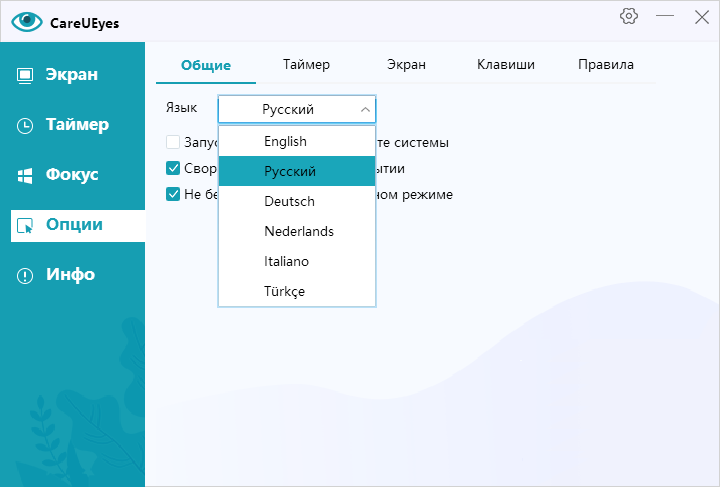Image resolution: width=720 pixels, height=487 pixels.
Task: Open the Фокус sidebar section
Action: pos(78,175)
